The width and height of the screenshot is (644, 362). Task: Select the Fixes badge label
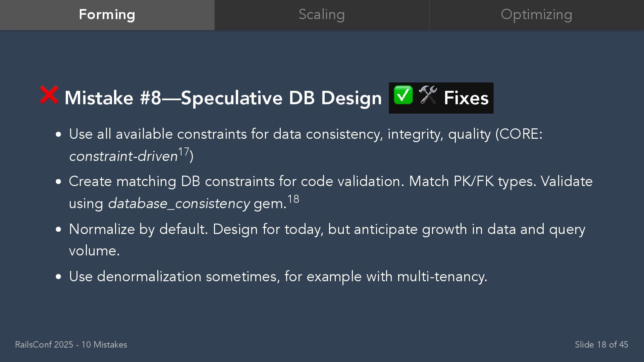click(x=466, y=98)
